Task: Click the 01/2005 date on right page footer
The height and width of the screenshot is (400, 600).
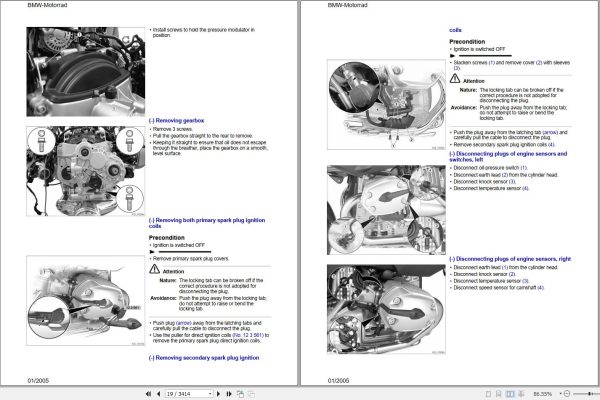Action: pos(339,380)
